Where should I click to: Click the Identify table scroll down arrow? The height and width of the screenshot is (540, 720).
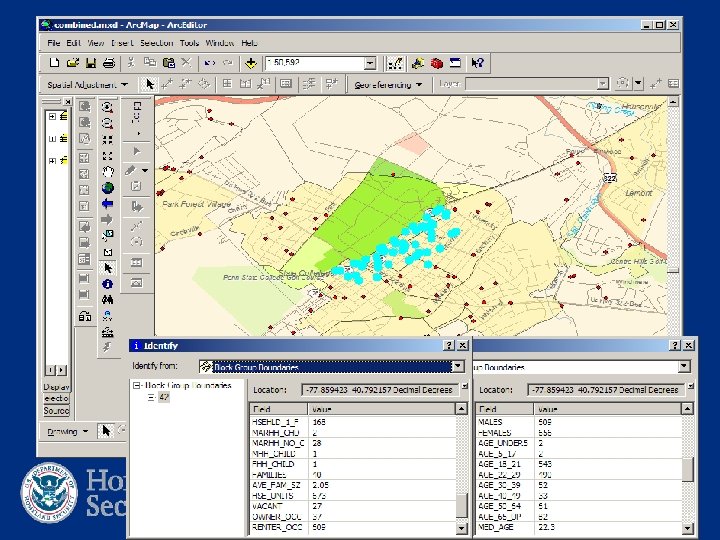point(461,528)
